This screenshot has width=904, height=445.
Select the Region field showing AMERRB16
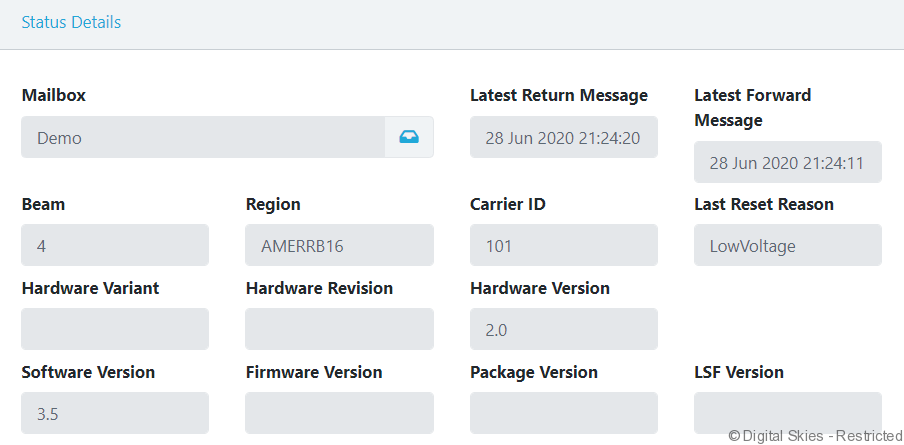[339, 245]
